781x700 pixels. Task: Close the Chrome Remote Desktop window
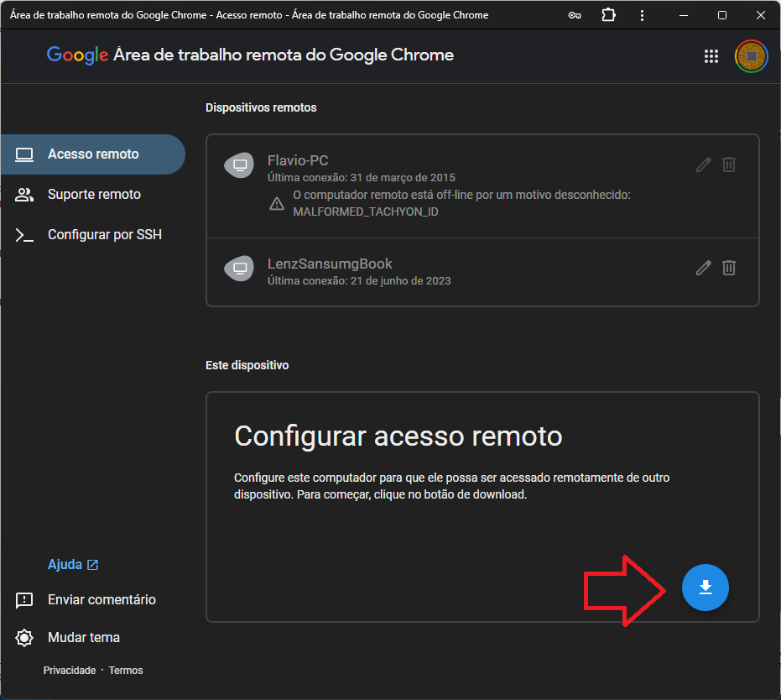click(761, 15)
